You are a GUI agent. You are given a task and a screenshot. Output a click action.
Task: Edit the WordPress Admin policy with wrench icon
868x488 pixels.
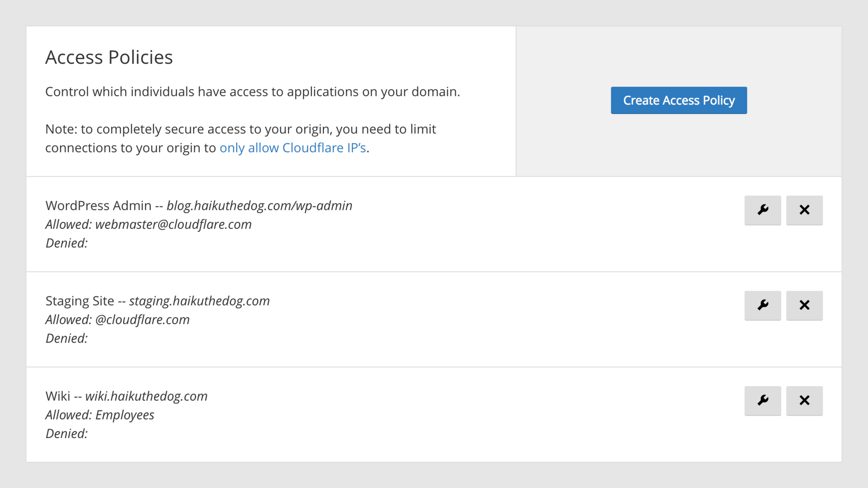tap(763, 210)
